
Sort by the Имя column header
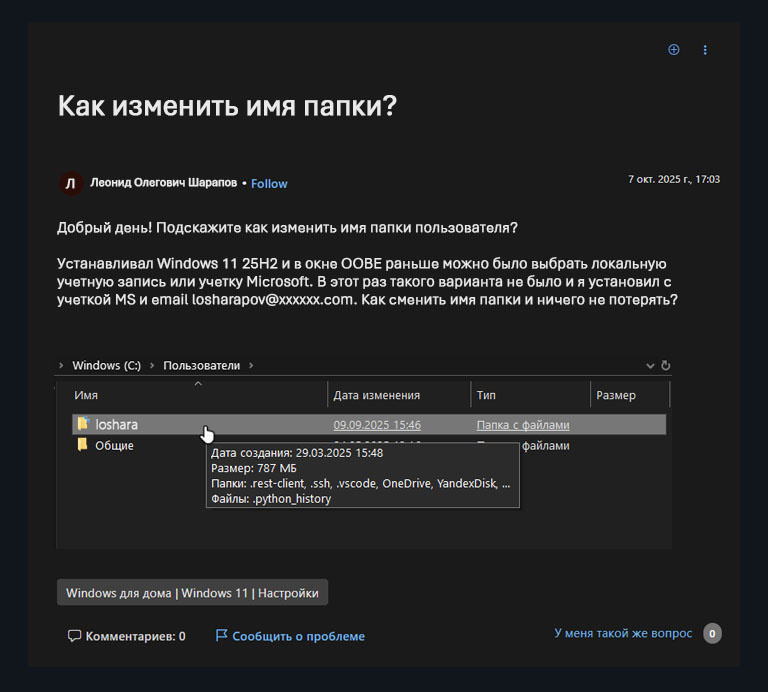pos(86,395)
